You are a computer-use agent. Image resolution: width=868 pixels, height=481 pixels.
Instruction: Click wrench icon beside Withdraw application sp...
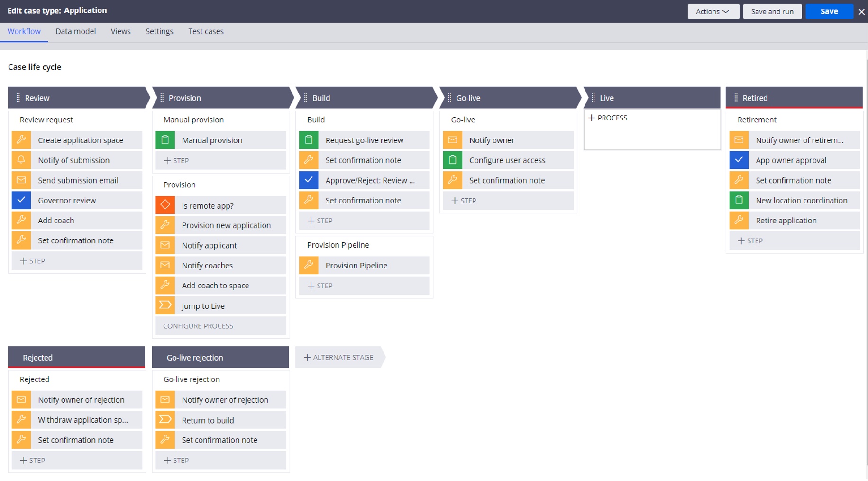21,420
